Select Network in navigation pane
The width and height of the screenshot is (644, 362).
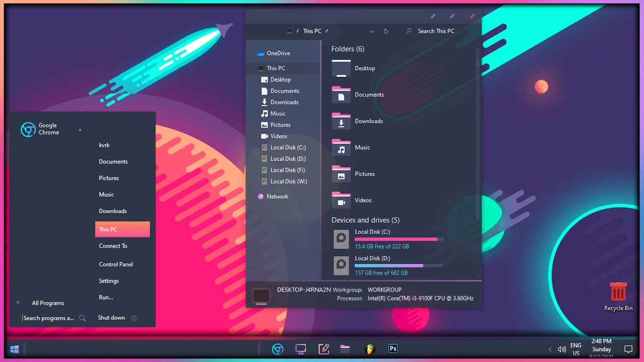(277, 197)
